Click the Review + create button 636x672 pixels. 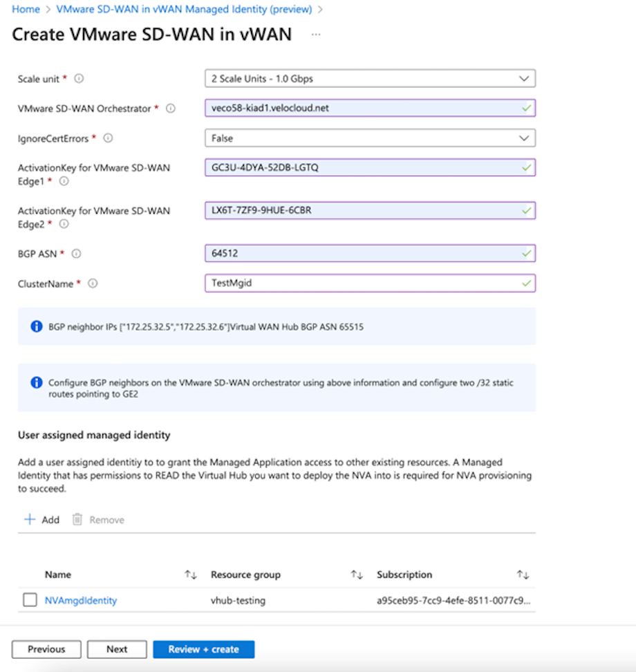click(203, 649)
